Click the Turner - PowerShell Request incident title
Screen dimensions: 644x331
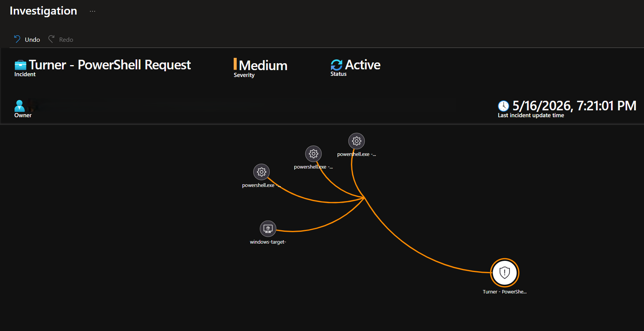[110, 65]
